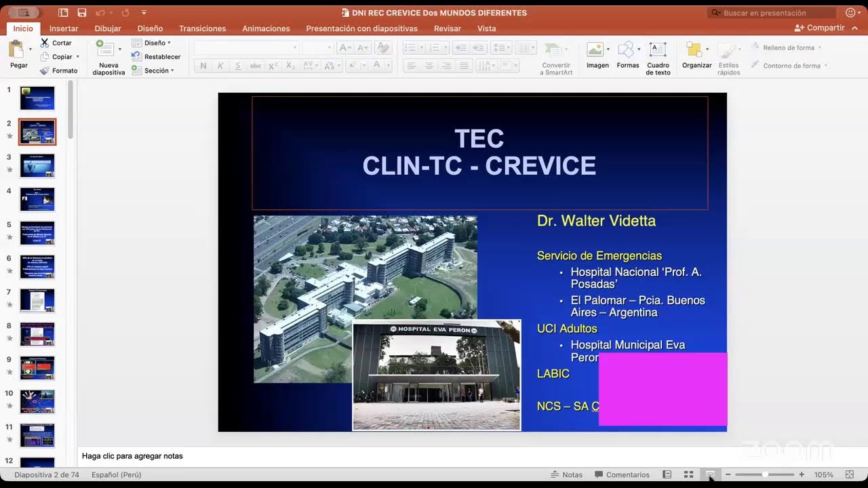The image size is (868, 488).
Task: Switch to normal view in status bar
Action: (x=667, y=474)
